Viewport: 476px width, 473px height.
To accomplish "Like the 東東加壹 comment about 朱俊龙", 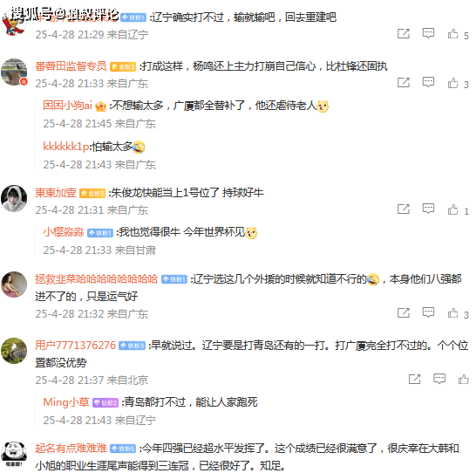I will pos(452,209).
